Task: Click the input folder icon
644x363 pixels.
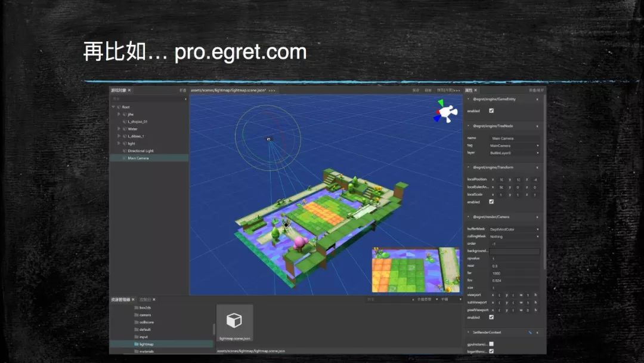Action: pyautogui.click(x=137, y=337)
